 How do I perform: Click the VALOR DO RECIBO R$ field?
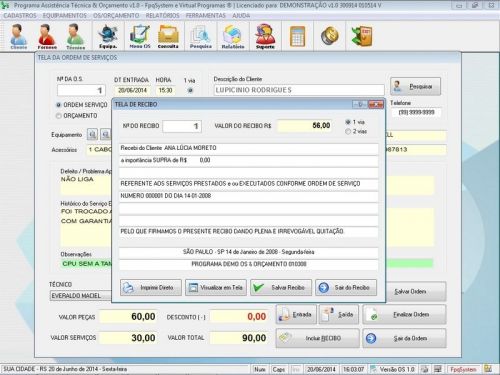pos(305,126)
